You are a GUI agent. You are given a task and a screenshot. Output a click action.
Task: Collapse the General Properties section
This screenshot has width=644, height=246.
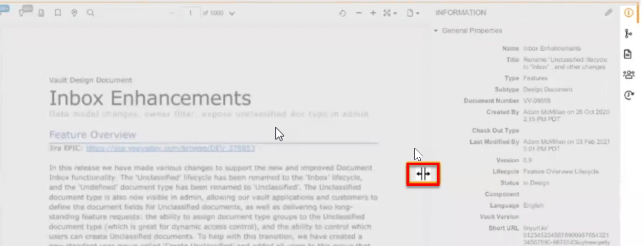tap(436, 31)
